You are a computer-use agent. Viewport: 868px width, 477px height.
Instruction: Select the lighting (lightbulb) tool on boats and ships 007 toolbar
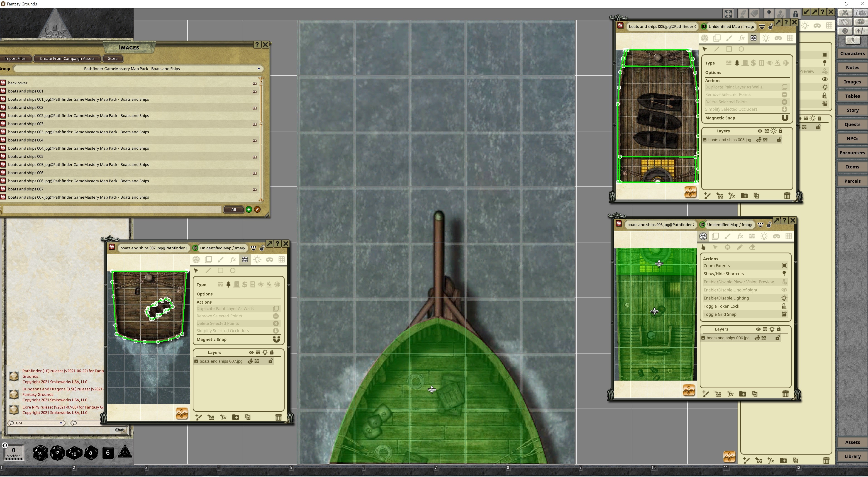tap(257, 259)
